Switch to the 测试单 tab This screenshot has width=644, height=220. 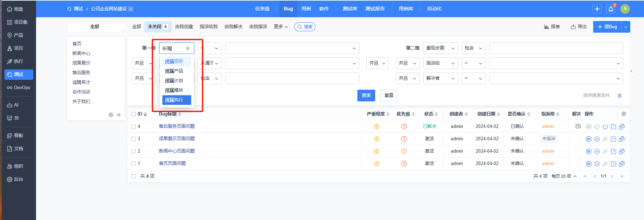pos(350,9)
